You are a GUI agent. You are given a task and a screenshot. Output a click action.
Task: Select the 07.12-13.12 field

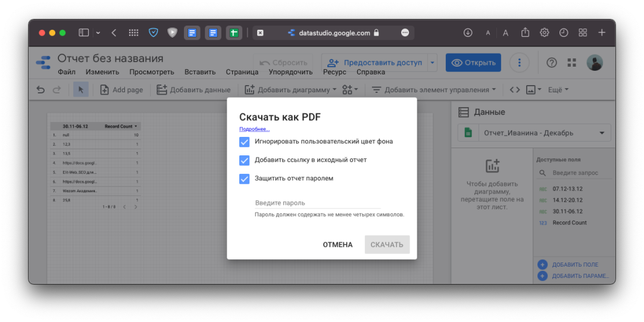click(567, 189)
